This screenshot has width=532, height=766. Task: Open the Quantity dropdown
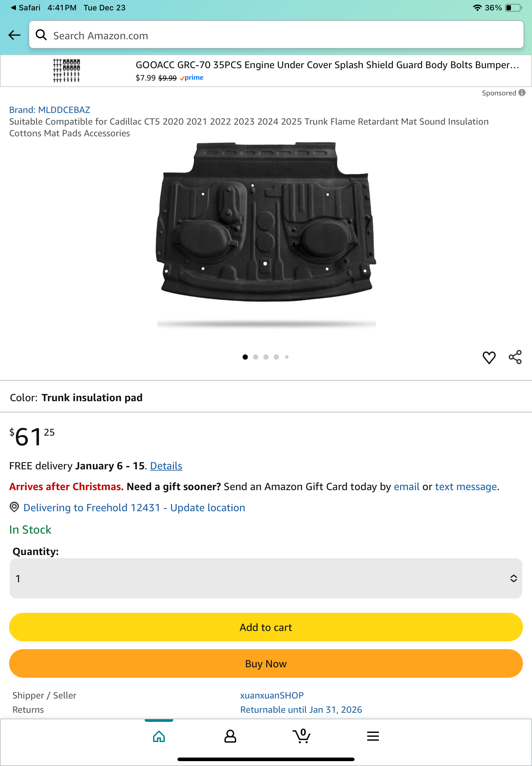(266, 578)
